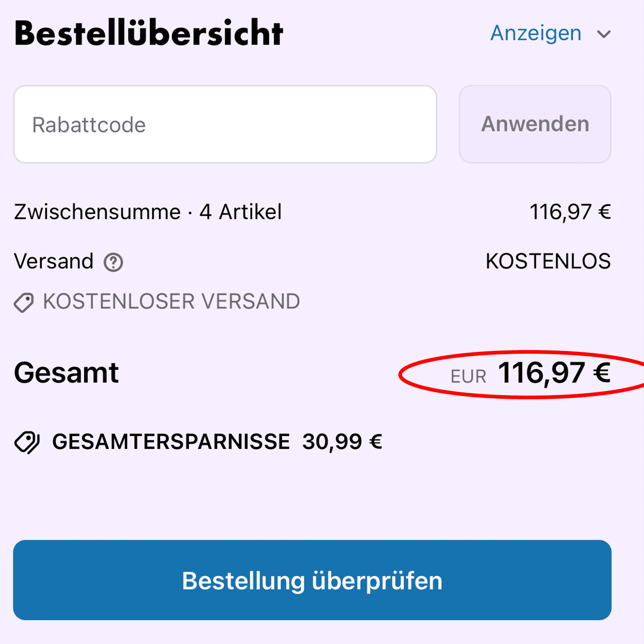Screen dimensions: 644x644
Task: Click the Versand label text
Action: pos(54,261)
